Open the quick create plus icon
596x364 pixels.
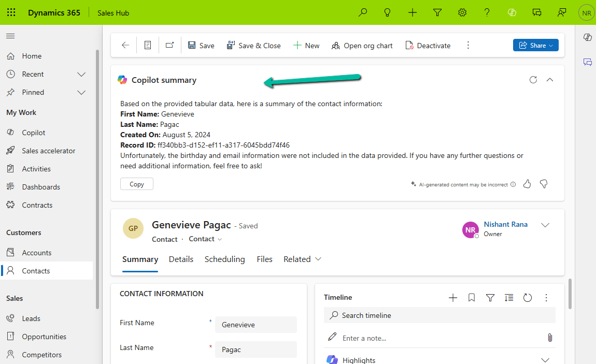click(412, 12)
